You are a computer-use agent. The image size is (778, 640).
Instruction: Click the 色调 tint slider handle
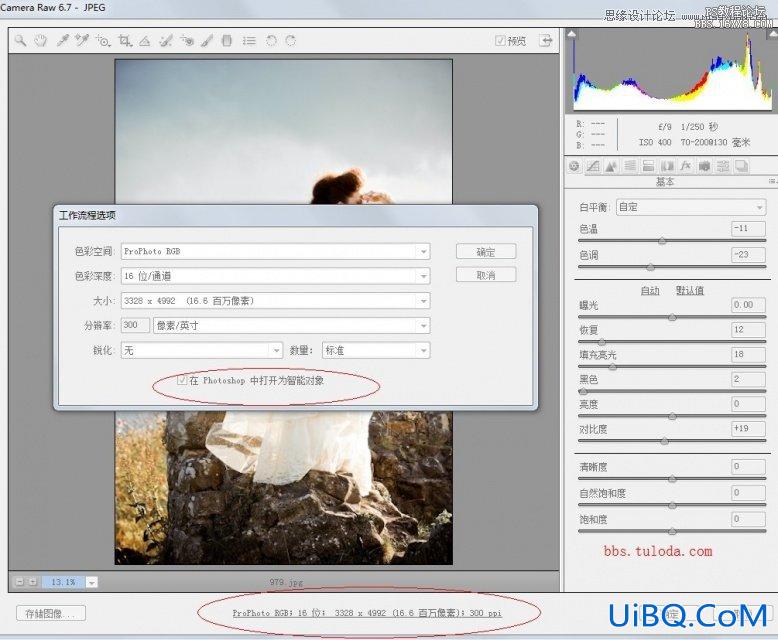(x=650, y=267)
